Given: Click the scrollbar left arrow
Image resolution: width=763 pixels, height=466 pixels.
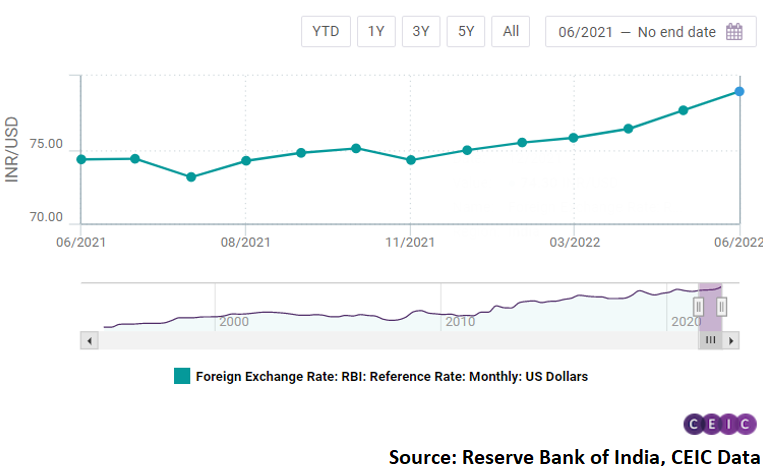Looking at the screenshot, I should coord(90,341).
